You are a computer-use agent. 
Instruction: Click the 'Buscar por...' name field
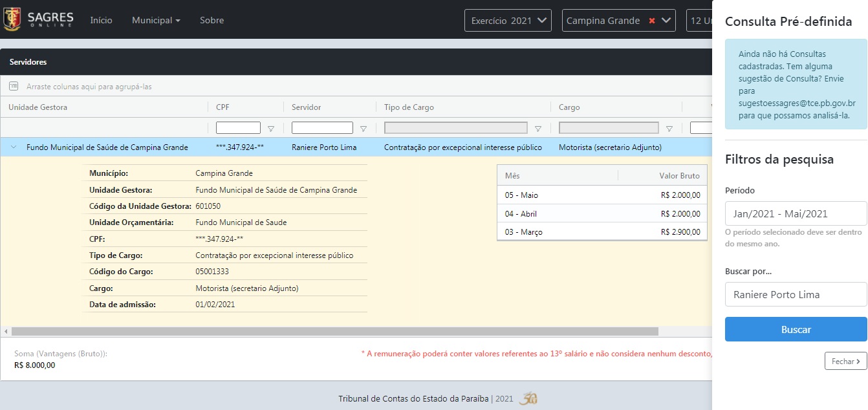796,294
